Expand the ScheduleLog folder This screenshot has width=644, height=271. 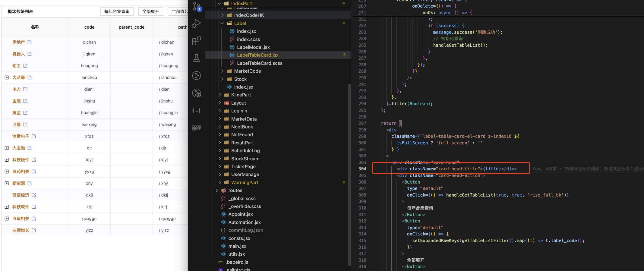click(219, 150)
